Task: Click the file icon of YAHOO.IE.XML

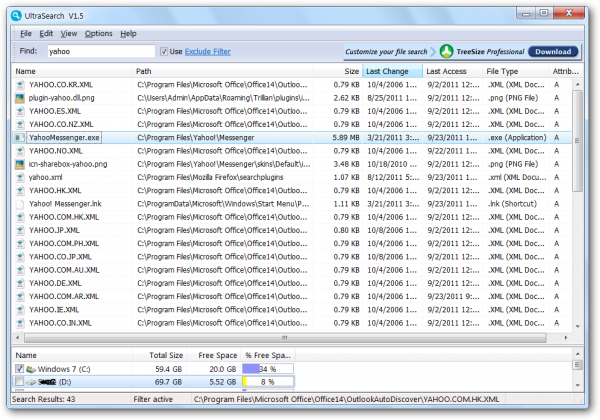Action: [20, 310]
